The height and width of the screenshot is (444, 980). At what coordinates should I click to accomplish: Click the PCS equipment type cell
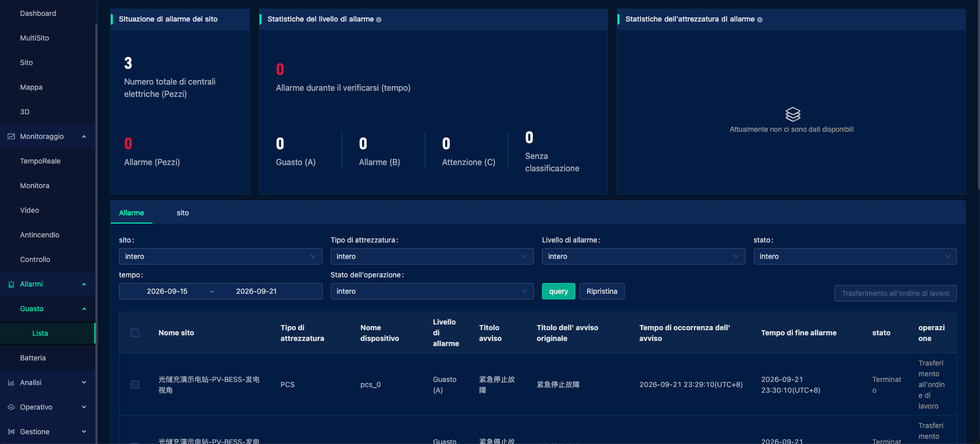coord(287,385)
